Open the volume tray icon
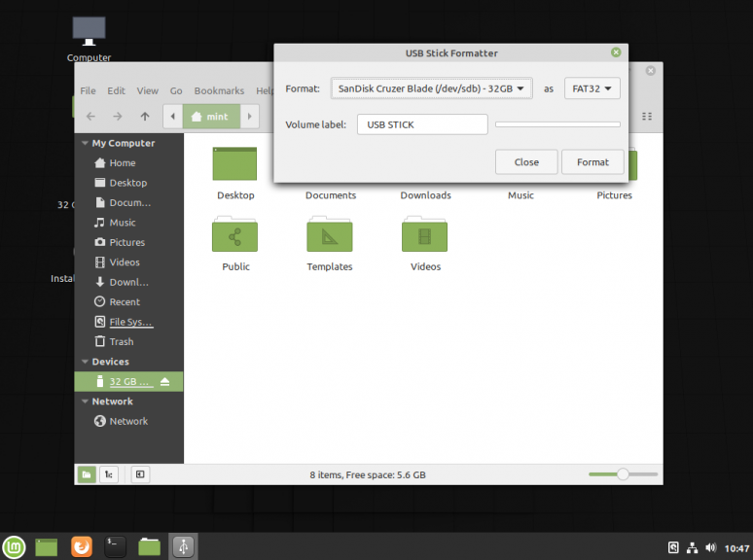This screenshot has height=560, width=753. pyautogui.click(x=711, y=547)
